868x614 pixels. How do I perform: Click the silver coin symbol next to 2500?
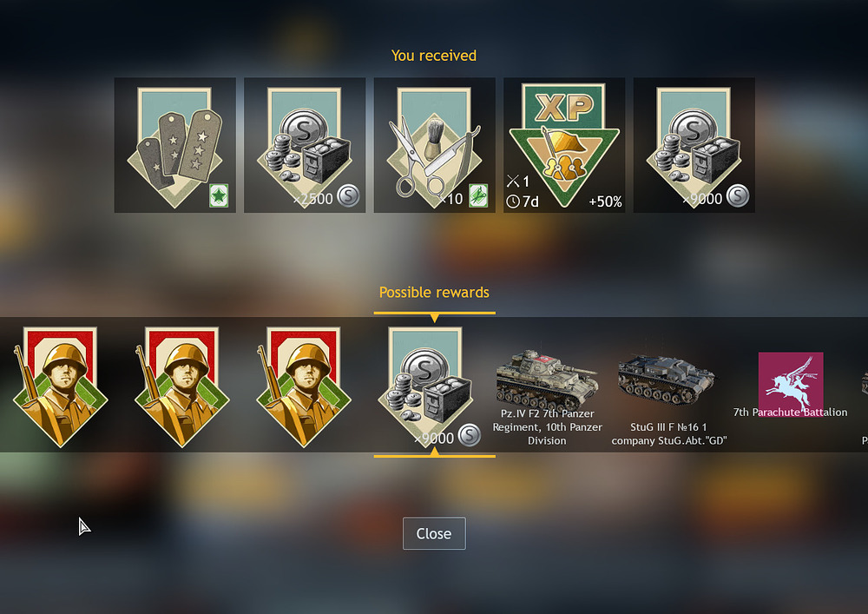pyautogui.click(x=348, y=195)
